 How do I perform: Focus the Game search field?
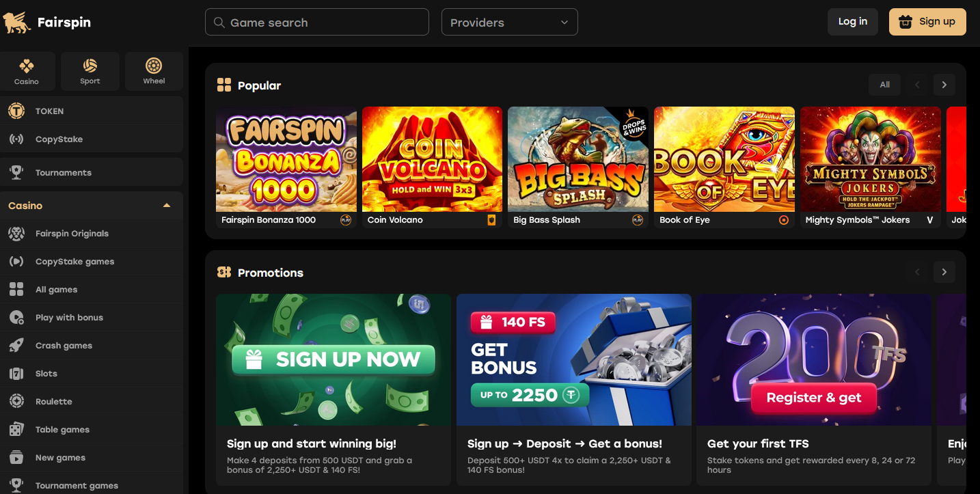317,22
